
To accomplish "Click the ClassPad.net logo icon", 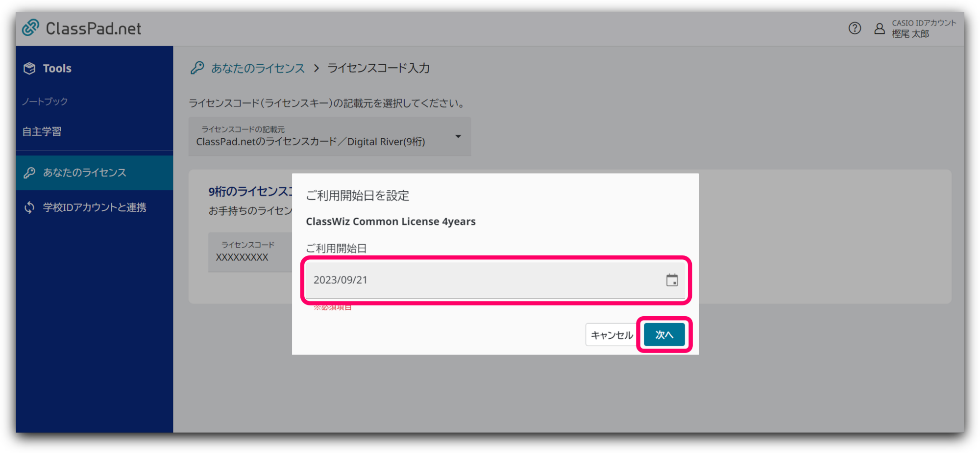I will [x=30, y=28].
